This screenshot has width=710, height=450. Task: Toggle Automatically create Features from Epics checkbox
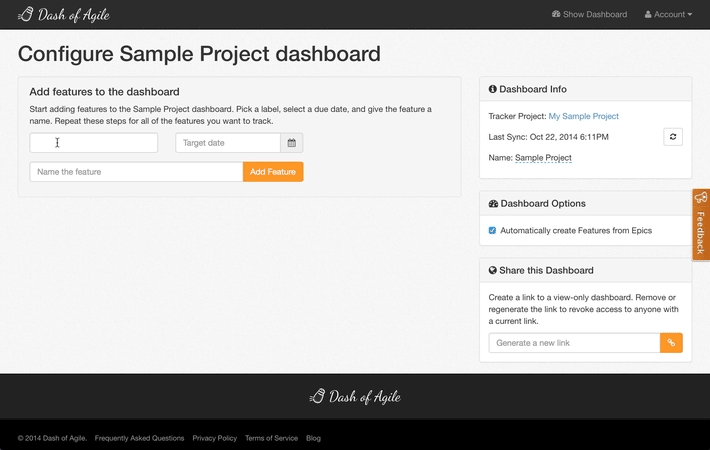(x=492, y=231)
